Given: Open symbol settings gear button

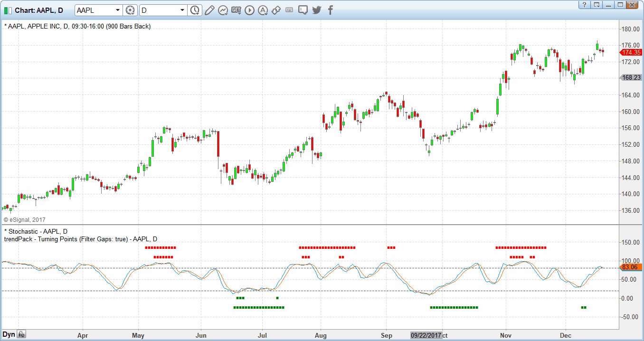Looking at the screenshot, I should point(130,10).
